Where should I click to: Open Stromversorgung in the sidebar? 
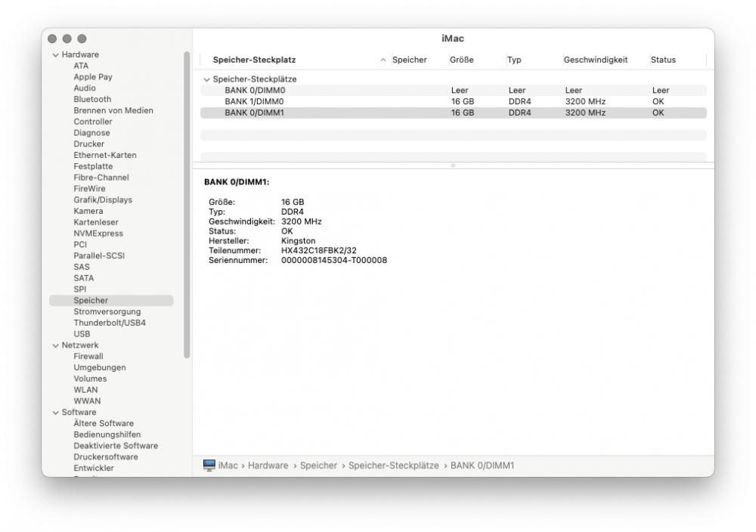(107, 312)
